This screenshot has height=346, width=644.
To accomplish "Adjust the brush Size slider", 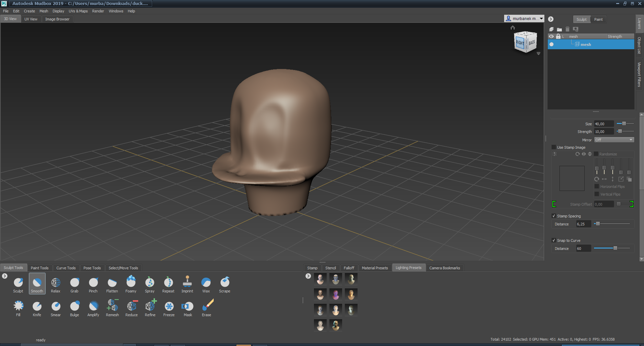I will click(x=624, y=124).
